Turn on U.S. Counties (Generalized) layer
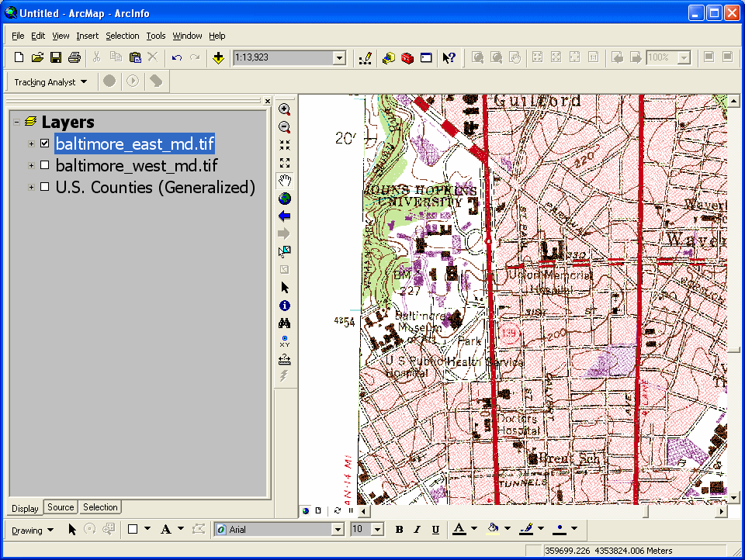This screenshot has height=560, width=745. pyautogui.click(x=45, y=187)
